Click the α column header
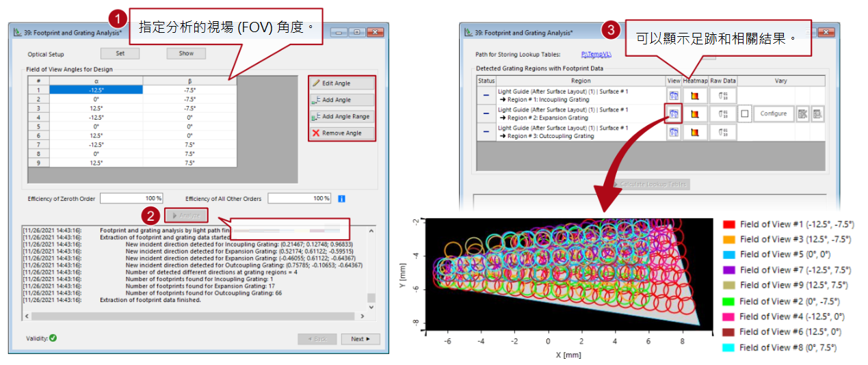 click(96, 81)
